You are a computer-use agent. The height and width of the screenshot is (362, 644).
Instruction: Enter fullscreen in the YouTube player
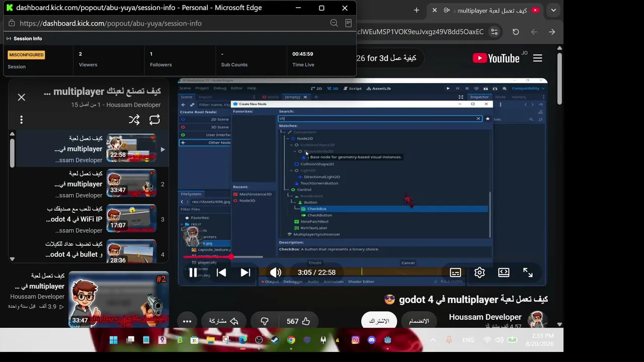coord(528,273)
